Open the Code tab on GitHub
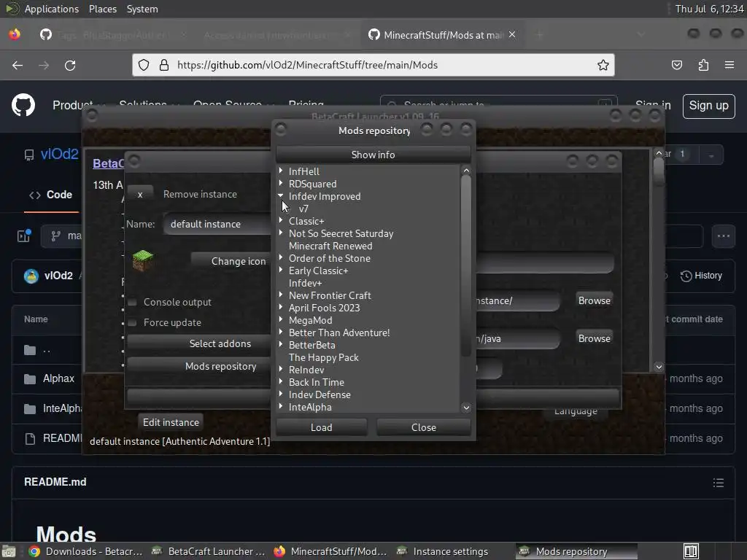Viewport: 747px width, 560px height. click(51, 195)
